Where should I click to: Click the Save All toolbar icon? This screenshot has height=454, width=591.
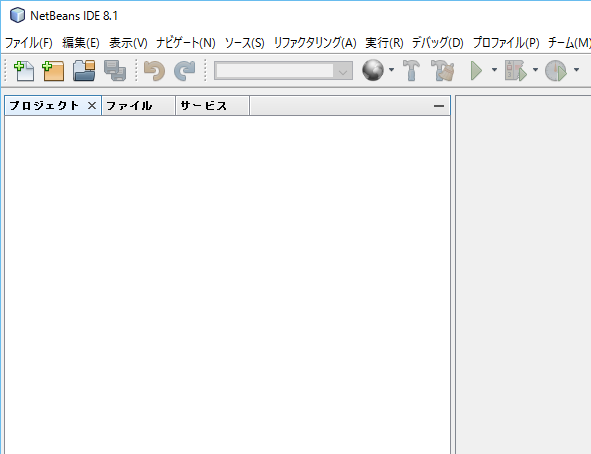click(115, 70)
